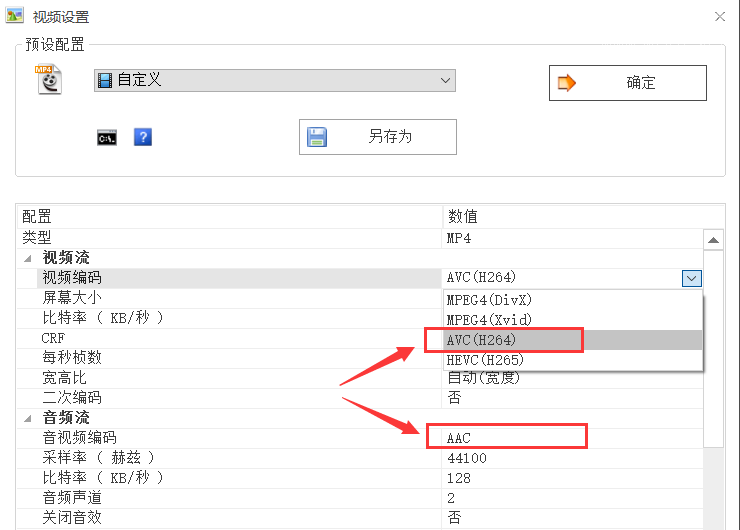Image resolution: width=740 pixels, height=530 pixels.
Task: Click the MP4 file format icon
Action: coord(49,80)
